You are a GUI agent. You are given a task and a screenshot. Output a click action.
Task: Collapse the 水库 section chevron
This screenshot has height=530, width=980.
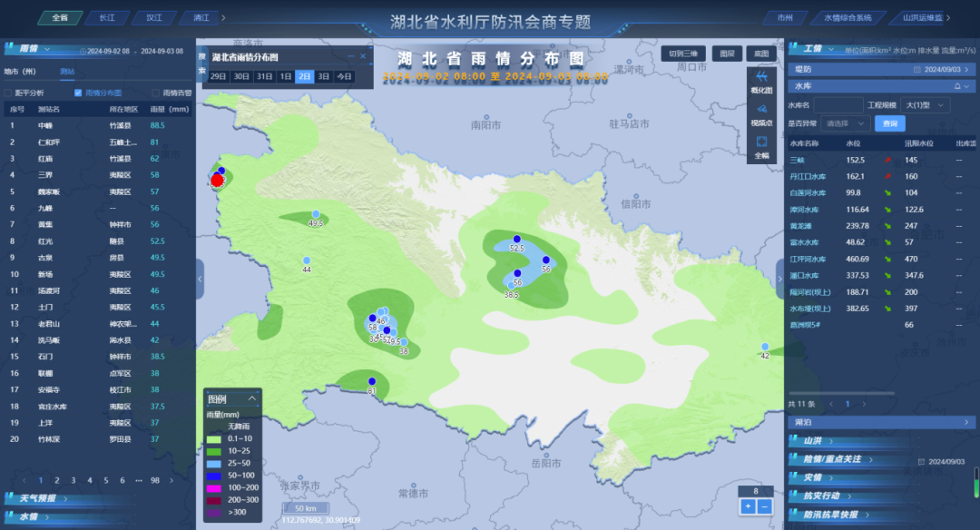click(x=967, y=86)
